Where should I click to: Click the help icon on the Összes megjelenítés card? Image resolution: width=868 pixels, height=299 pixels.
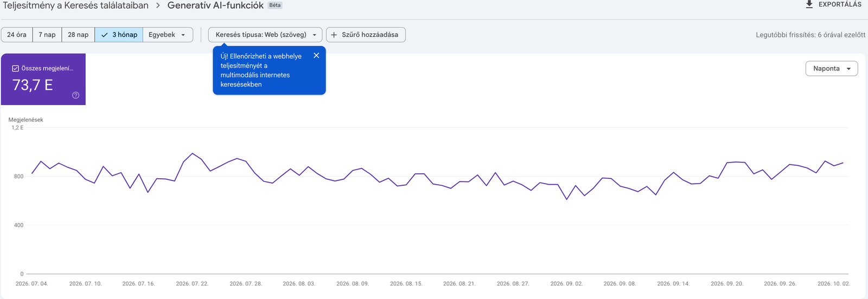(75, 95)
